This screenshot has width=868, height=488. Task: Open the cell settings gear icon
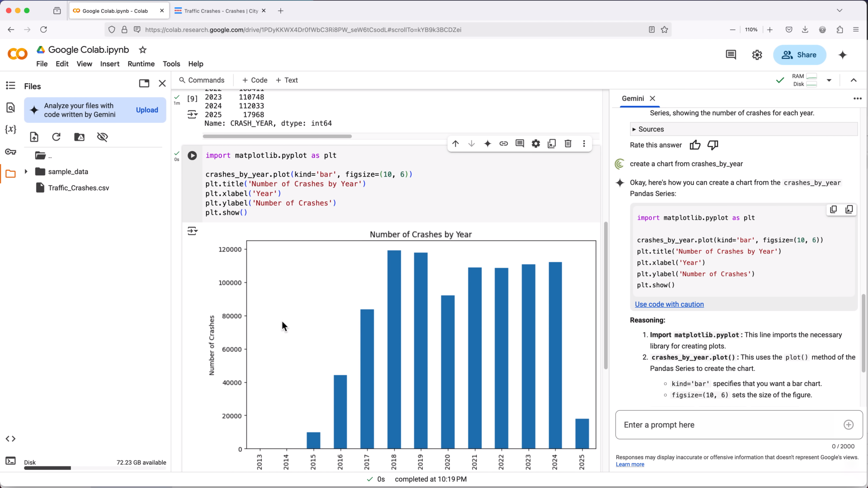[536, 144]
